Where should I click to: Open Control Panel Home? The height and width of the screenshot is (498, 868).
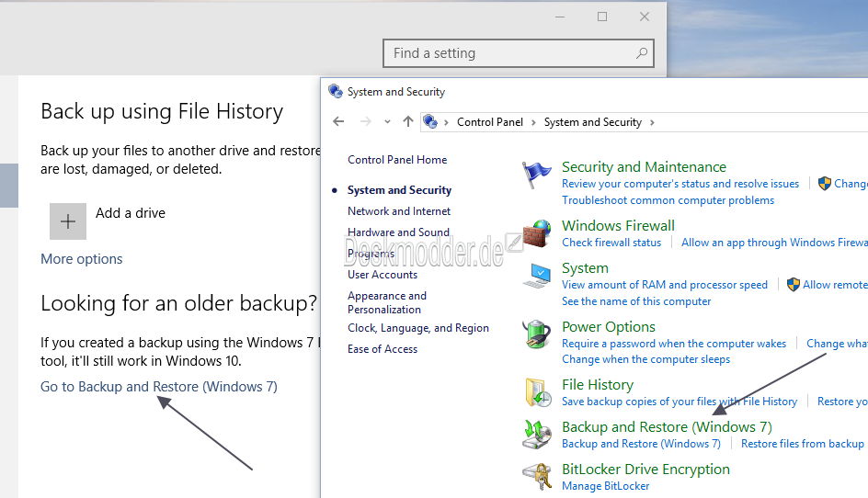(397, 159)
